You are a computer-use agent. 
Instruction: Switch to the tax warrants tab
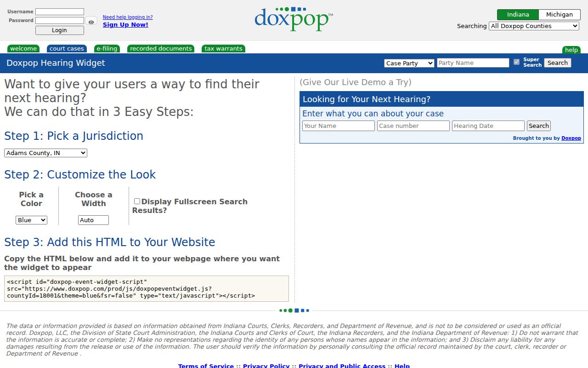click(223, 49)
